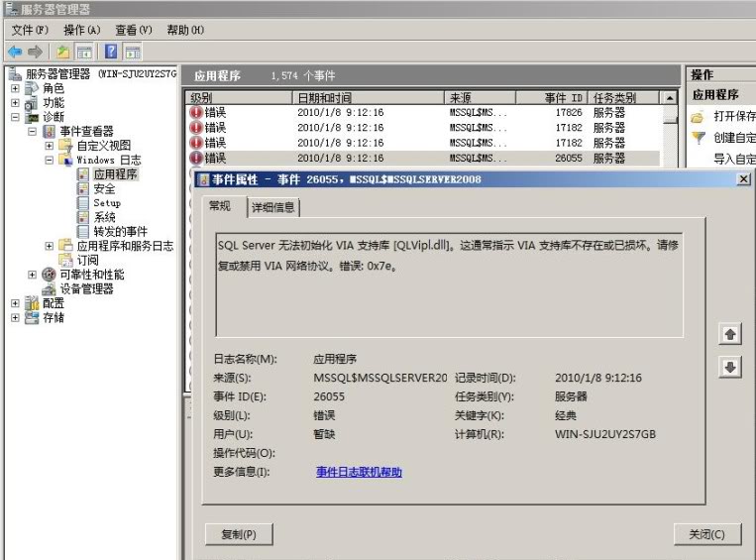
Task: Expand the 应用程序和服务日志 node
Action: tap(49, 246)
